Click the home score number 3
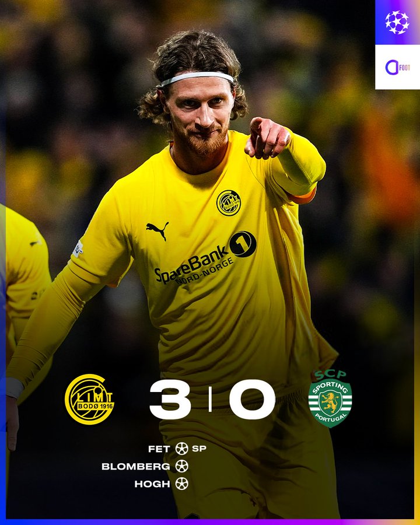Viewport: 420px width, 525px height. (170, 400)
